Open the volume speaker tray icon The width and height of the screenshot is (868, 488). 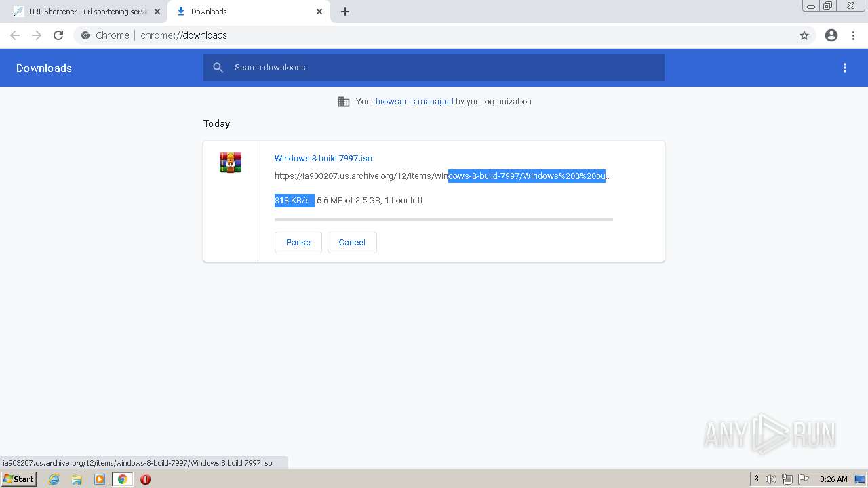(771, 479)
